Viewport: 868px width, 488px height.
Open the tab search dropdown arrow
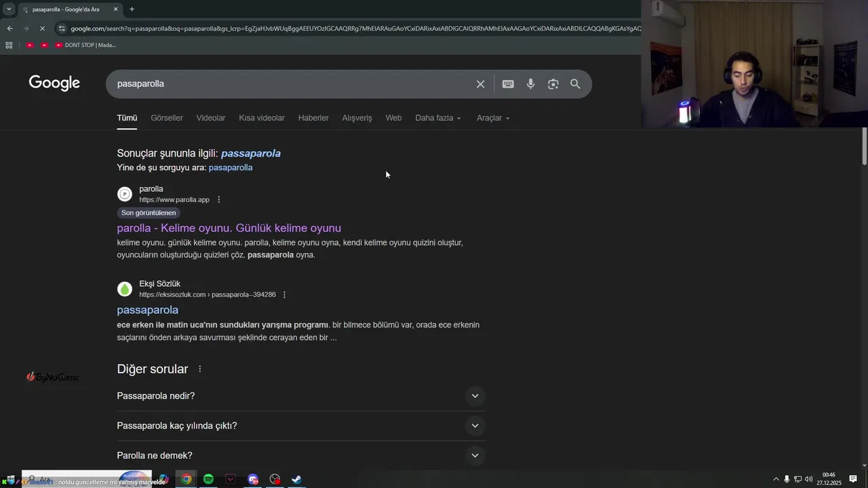click(9, 9)
